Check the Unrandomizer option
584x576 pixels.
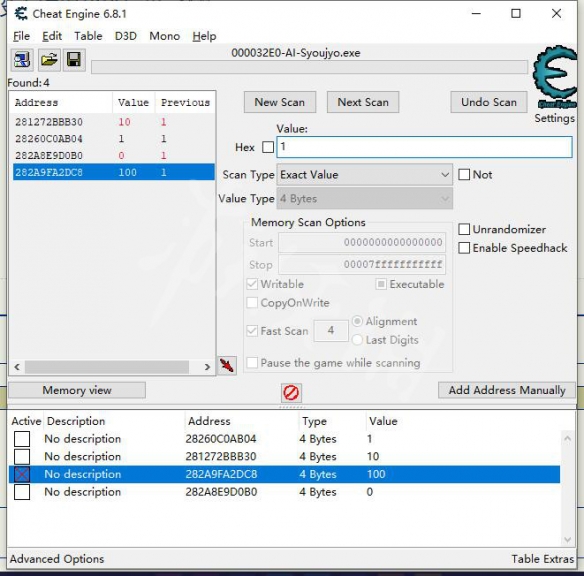click(x=464, y=229)
